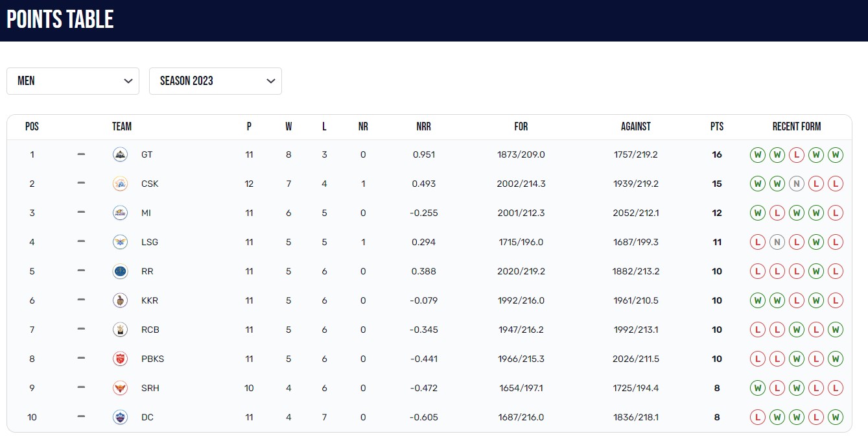The width and height of the screenshot is (868, 445).
Task: Click the Delhi Capitals (DC) logo
Action: coord(120,417)
